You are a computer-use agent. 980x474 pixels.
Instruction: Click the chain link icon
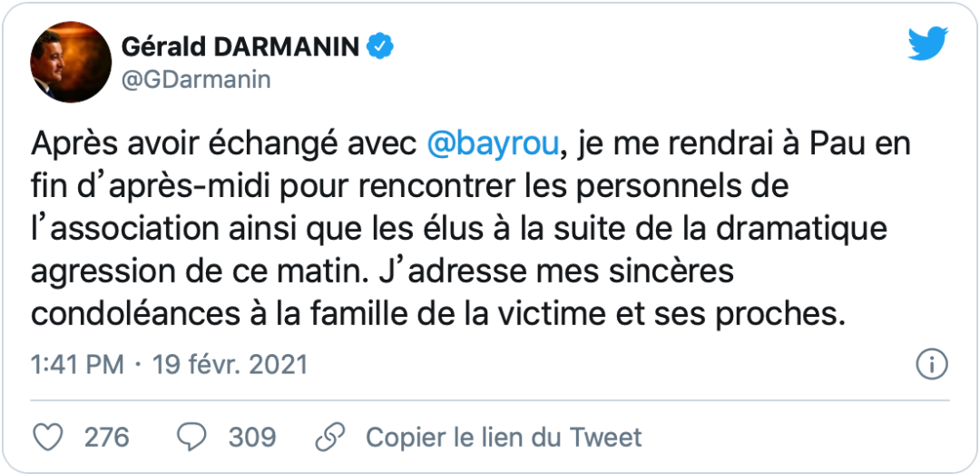click(329, 437)
